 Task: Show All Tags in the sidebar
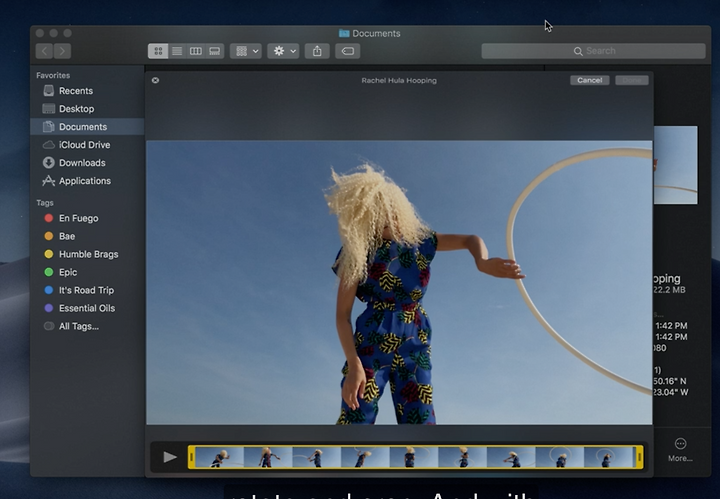pos(87,326)
